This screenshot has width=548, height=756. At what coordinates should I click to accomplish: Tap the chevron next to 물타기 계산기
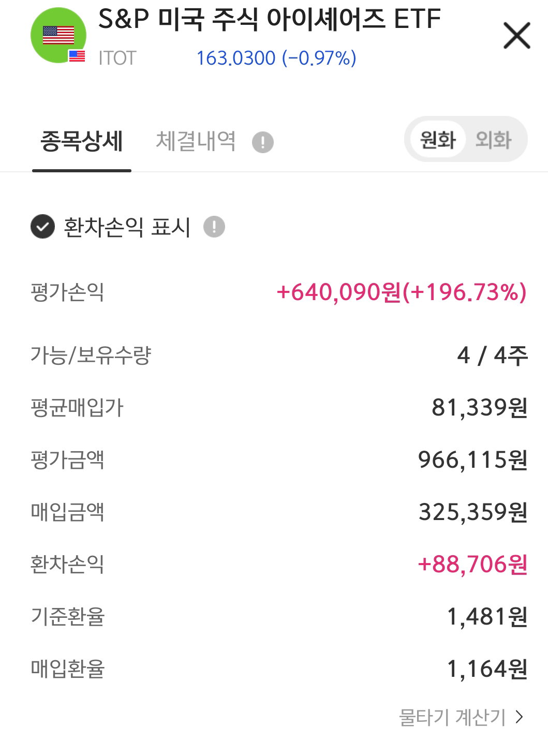click(520, 717)
